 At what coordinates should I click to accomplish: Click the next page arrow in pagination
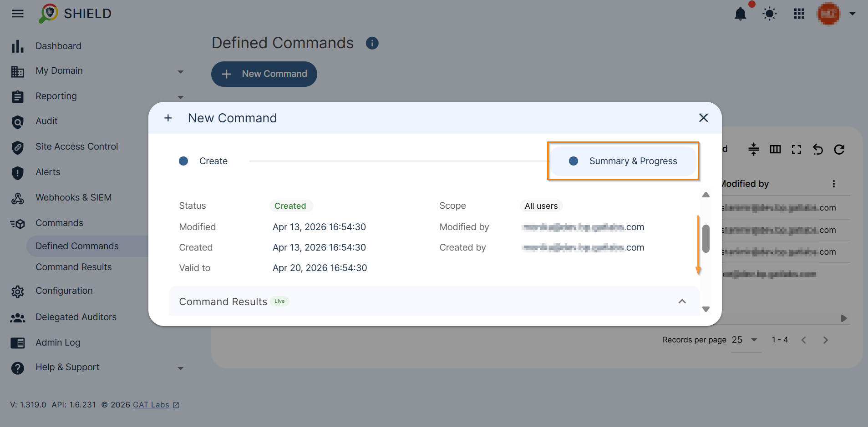[826, 340]
